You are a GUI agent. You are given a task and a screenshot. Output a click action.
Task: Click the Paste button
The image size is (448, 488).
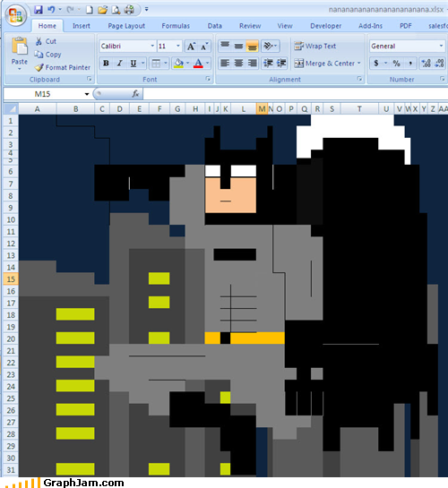tap(20, 53)
